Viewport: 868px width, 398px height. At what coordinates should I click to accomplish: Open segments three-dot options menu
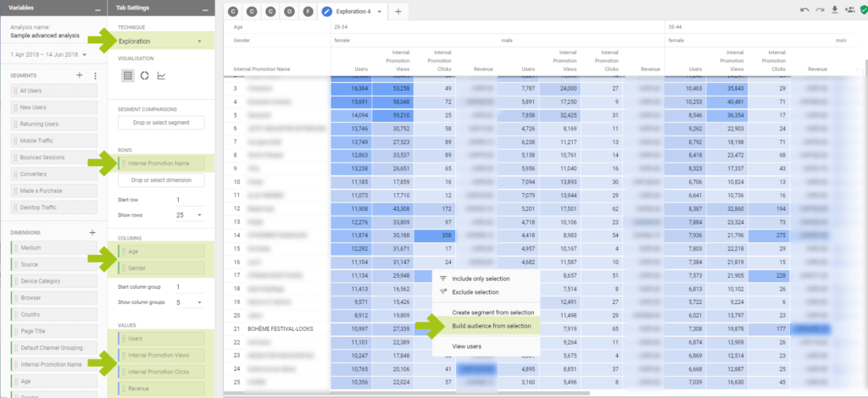(x=95, y=75)
